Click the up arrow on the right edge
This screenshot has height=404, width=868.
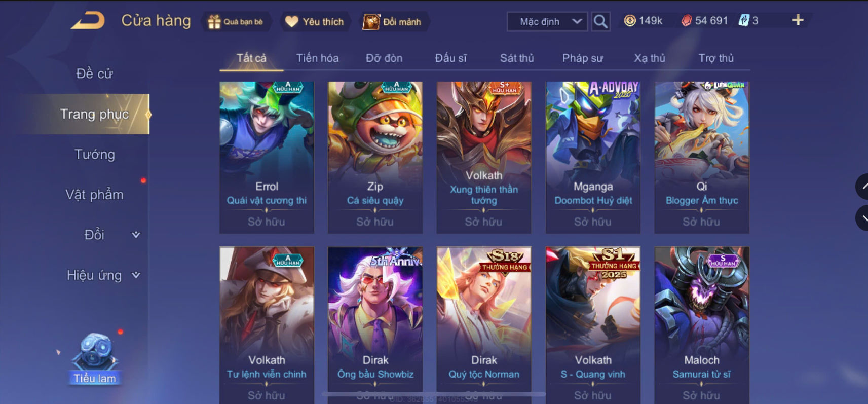tap(862, 187)
